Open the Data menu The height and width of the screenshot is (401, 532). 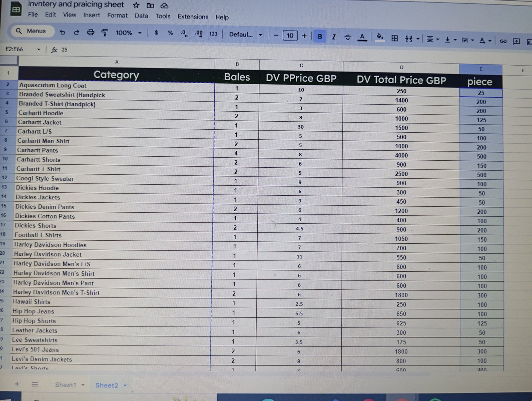(141, 16)
